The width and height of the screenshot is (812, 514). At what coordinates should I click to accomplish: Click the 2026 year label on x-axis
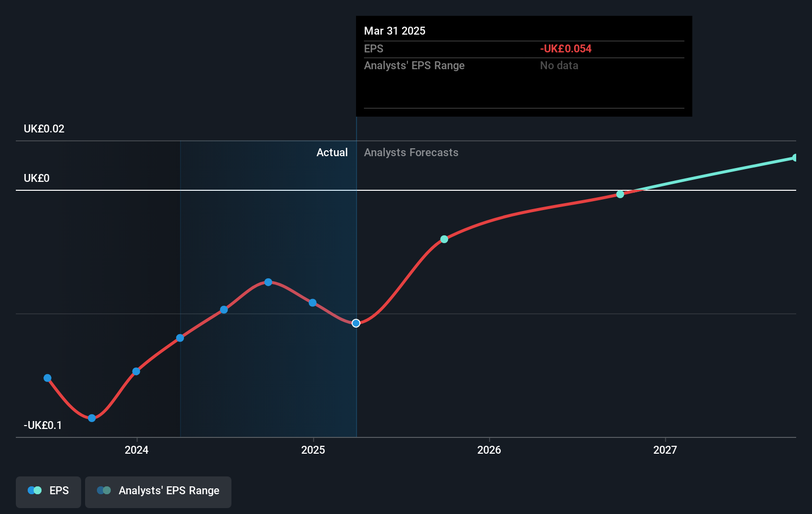pyautogui.click(x=489, y=450)
